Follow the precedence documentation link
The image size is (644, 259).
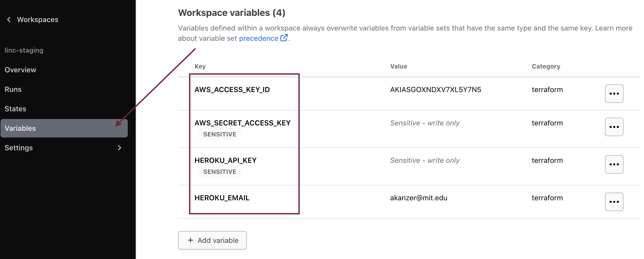tap(258, 38)
